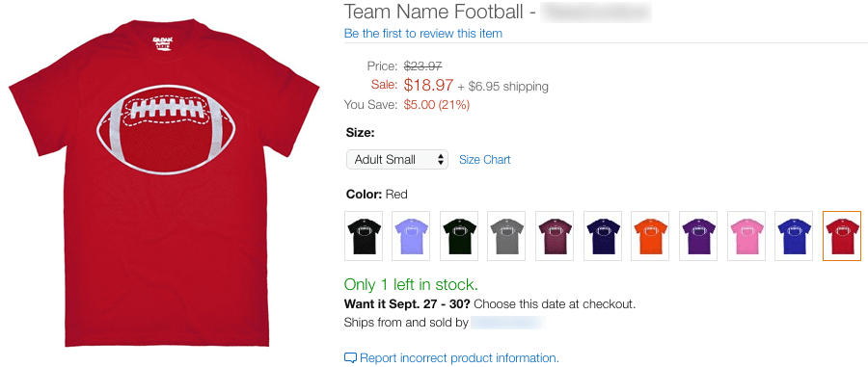
Task: Click the blurred seller name link
Action: [507, 323]
